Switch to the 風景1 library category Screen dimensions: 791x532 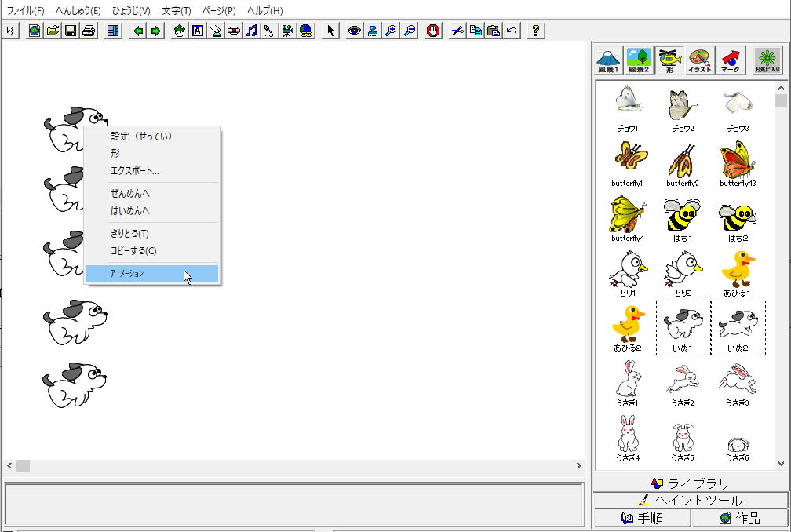pos(608,60)
